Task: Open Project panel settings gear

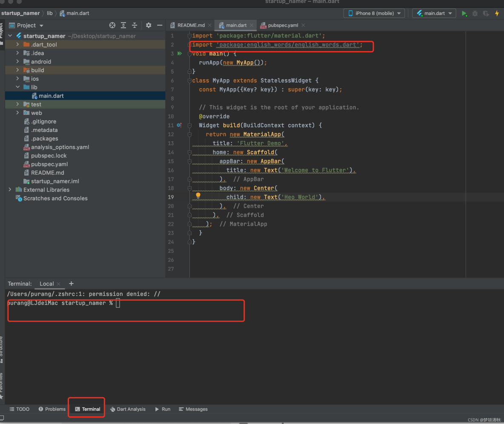Action: pos(148,26)
